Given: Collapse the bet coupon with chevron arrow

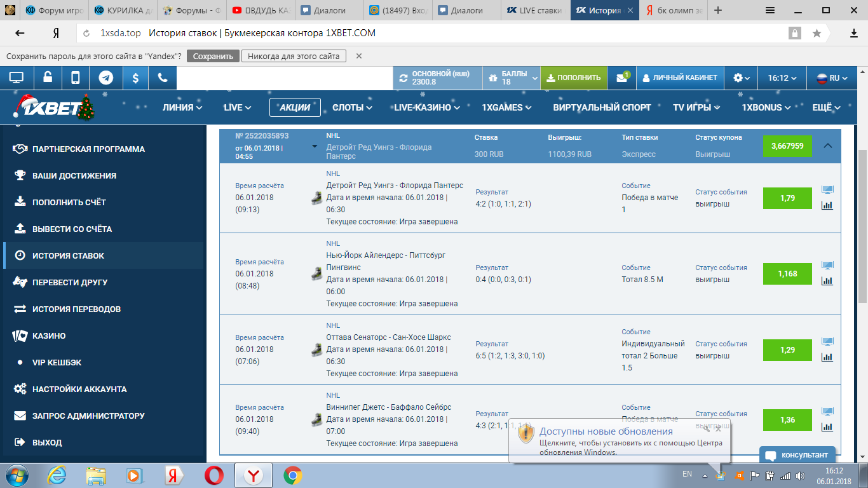Looking at the screenshot, I should click(827, 146).
